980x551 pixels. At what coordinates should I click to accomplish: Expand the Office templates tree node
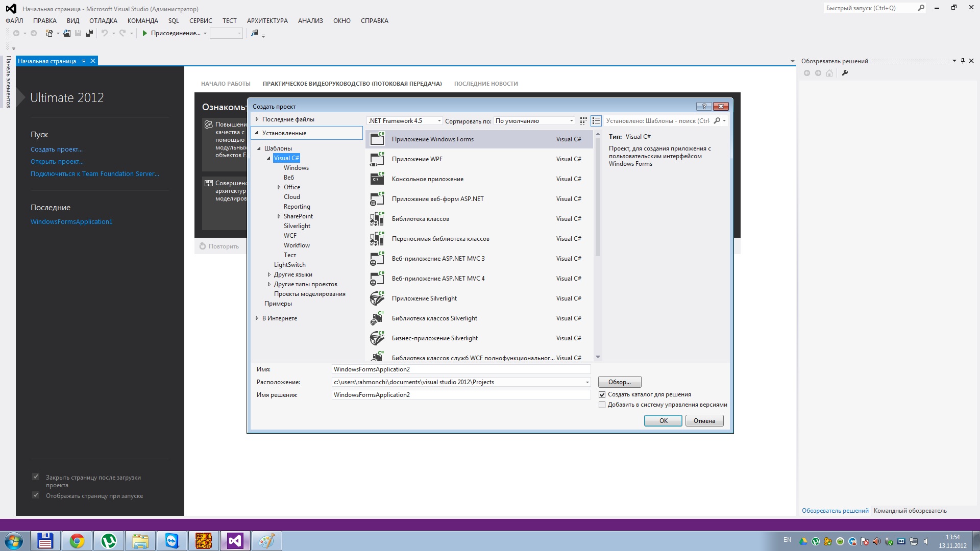pyautogui.click(x=279, y=187)
